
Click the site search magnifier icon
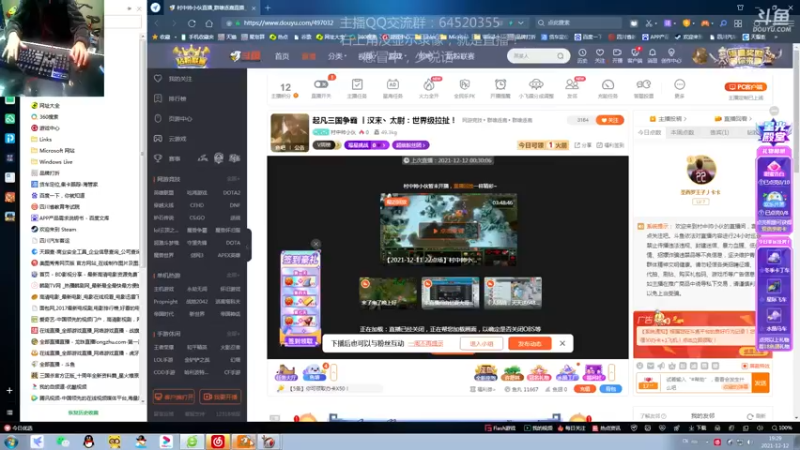(560, 56)
